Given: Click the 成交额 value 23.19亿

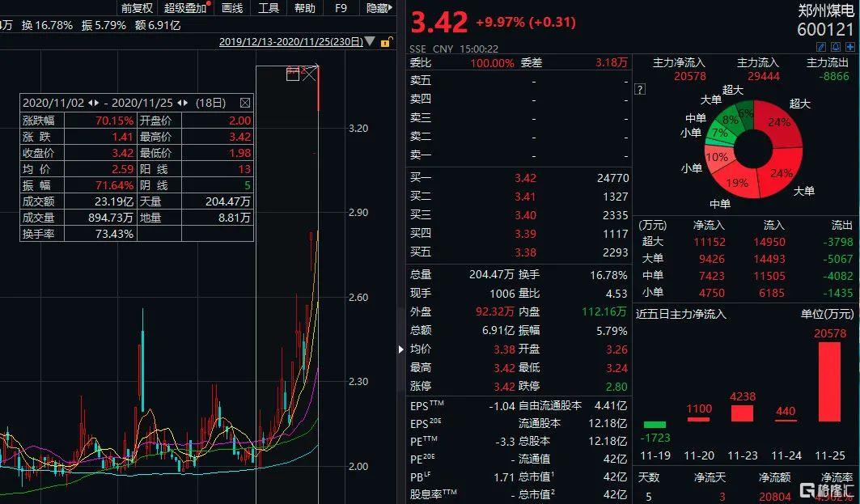Looking at the screenshot, I should (114, 201).
